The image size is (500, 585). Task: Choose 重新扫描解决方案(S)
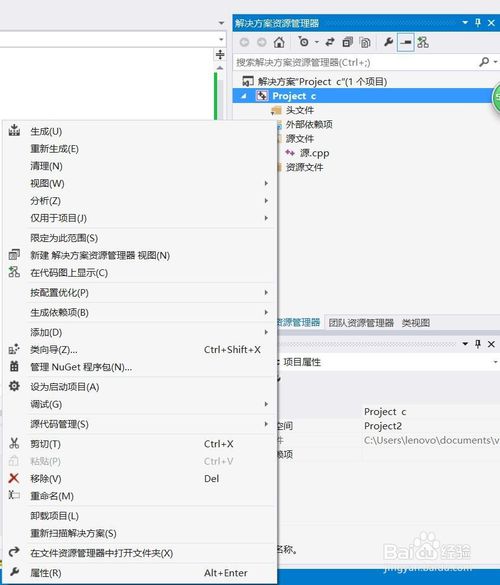(140, 533)
